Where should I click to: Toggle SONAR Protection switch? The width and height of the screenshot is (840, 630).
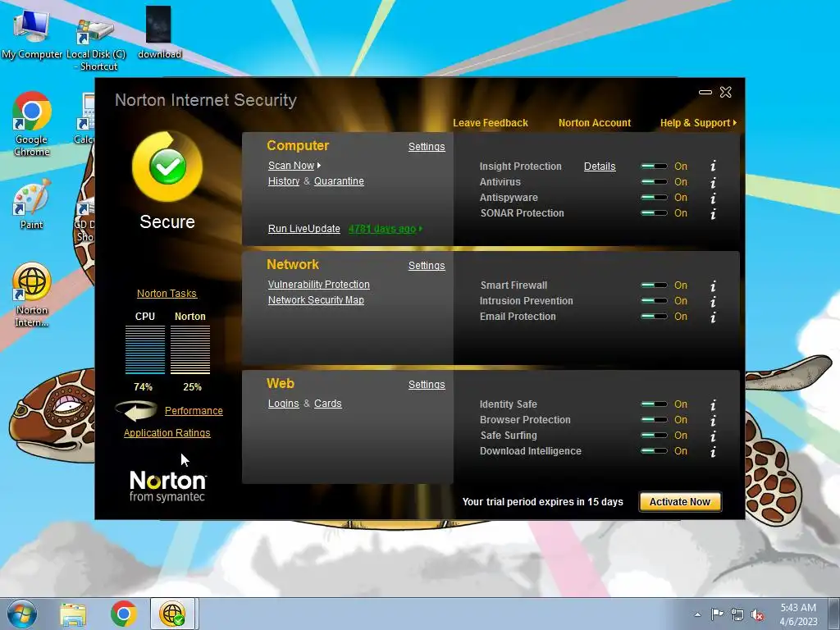click(654, 212)
